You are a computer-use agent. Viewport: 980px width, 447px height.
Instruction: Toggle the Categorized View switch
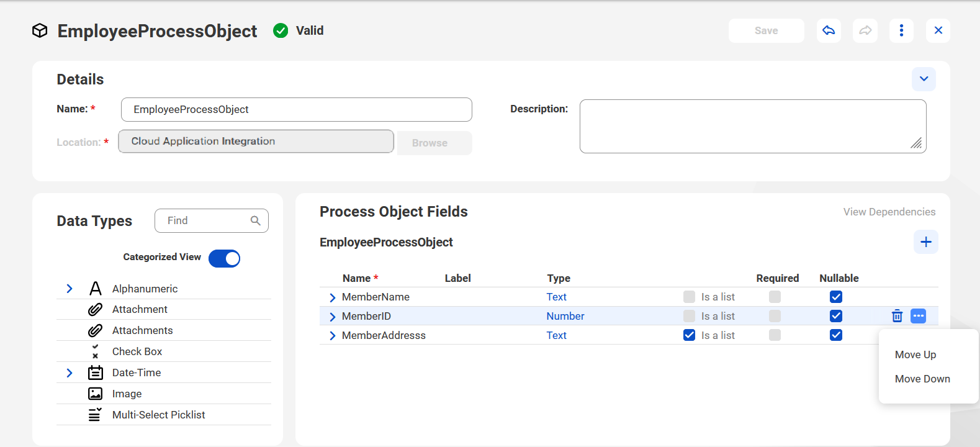pos(224,258)
